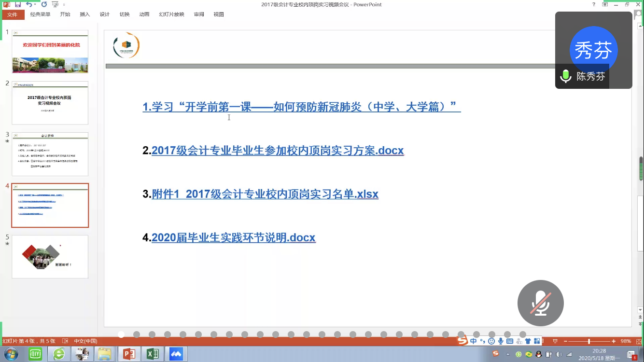644x362 pixels.
Task: Toggle Sogou Chinese/English input mode
Action: tap(473, 341)
